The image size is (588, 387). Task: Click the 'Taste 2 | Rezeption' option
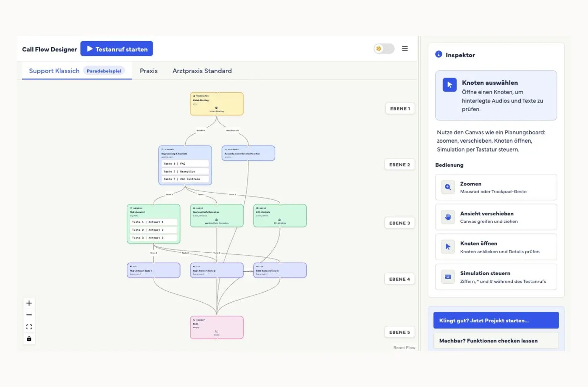coord(185,171)
